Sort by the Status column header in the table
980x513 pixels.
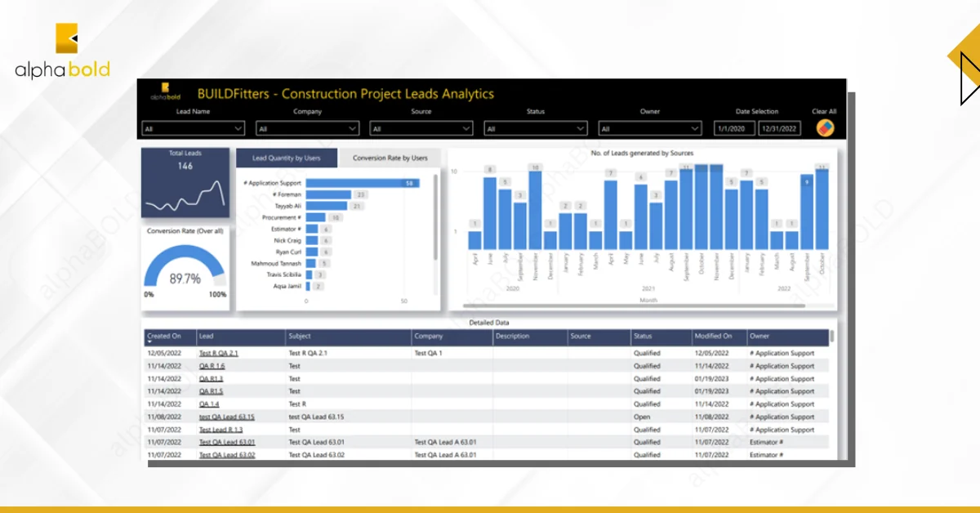point(662,336)
